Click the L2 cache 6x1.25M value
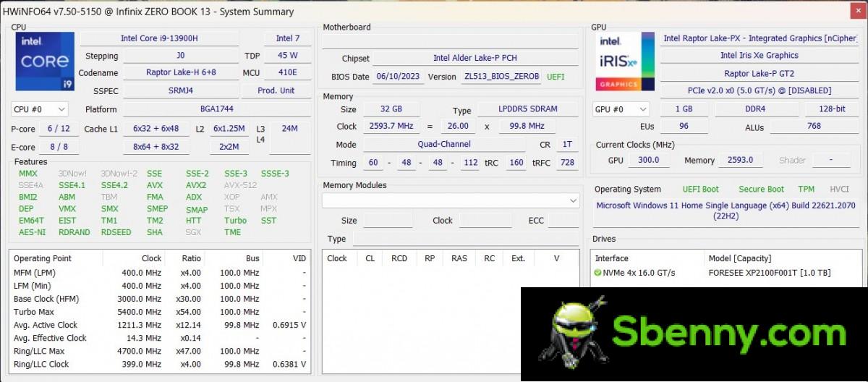Screen dimensions: 868x382 coord(229,128)
